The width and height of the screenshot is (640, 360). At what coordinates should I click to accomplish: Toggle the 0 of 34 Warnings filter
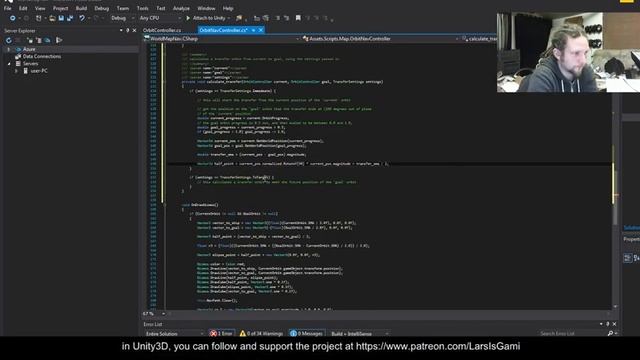[x=261, y=333]
